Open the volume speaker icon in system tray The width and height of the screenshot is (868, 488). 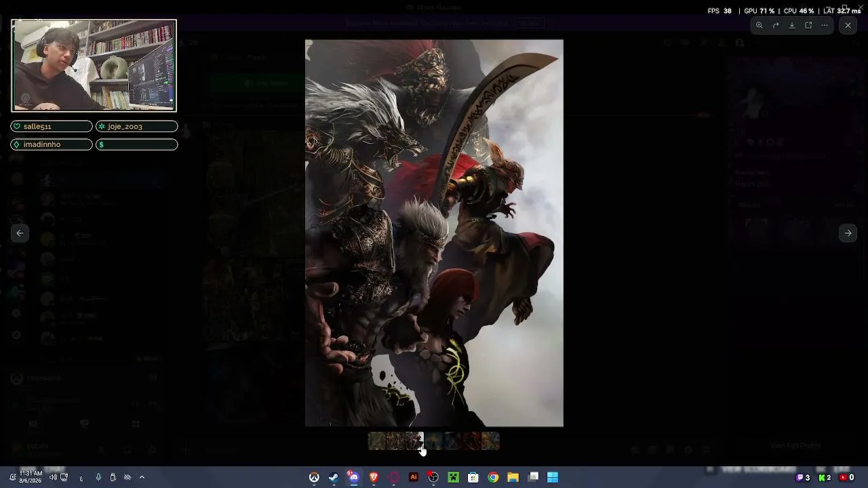[x=53, y=477]
